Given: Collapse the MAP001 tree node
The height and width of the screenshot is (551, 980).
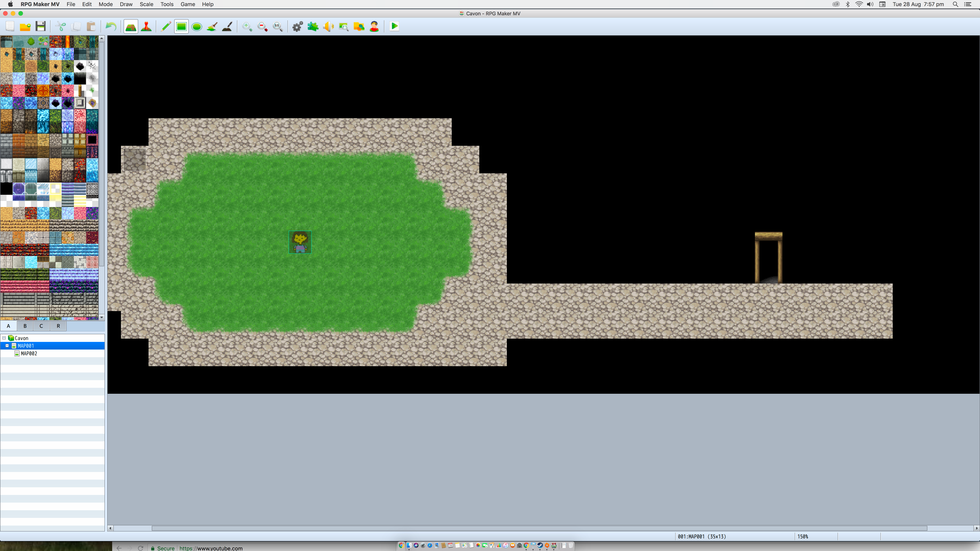Looking at the screenshot, I should (7, 345).
